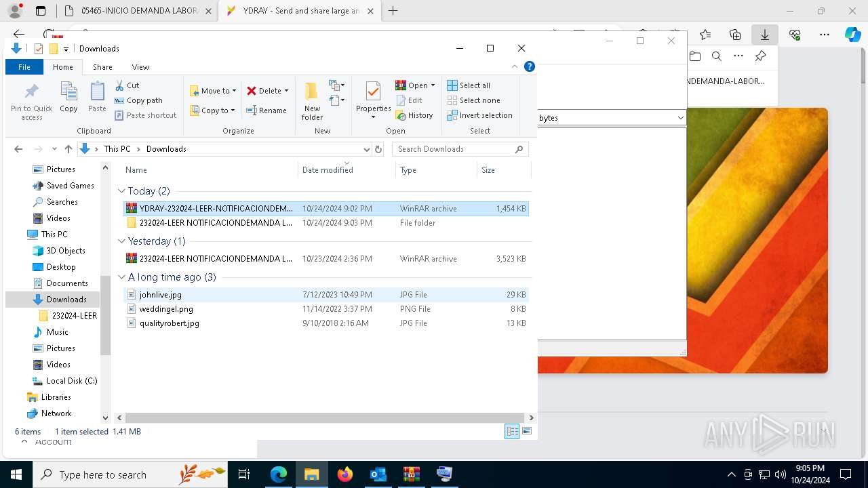Sort by Type column header
Screen dimensions: 868x488
436,170
